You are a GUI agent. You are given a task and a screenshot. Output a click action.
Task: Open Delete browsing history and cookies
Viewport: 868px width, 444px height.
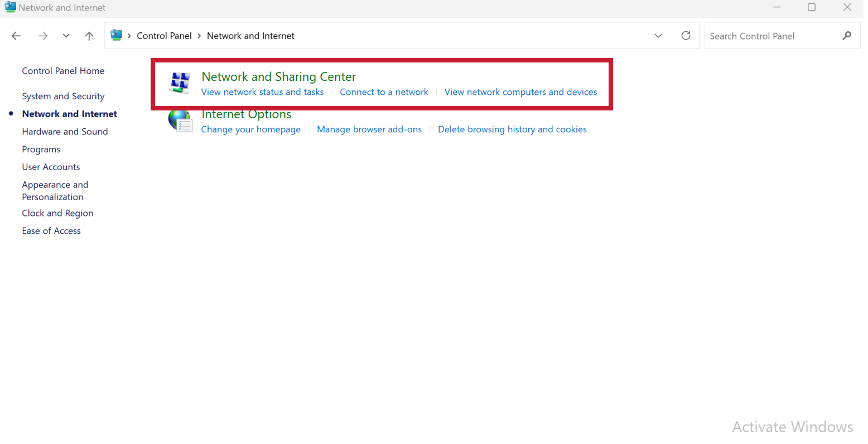coord(512,129)
